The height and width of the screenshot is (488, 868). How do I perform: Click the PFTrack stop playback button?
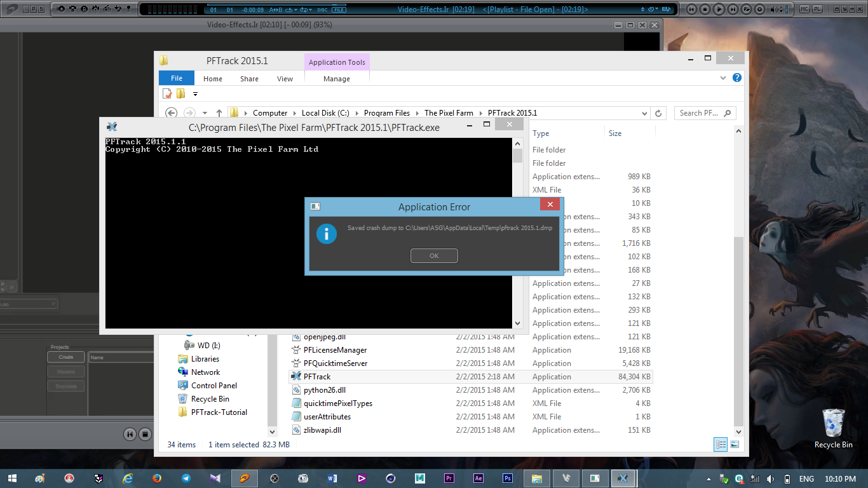145,435
